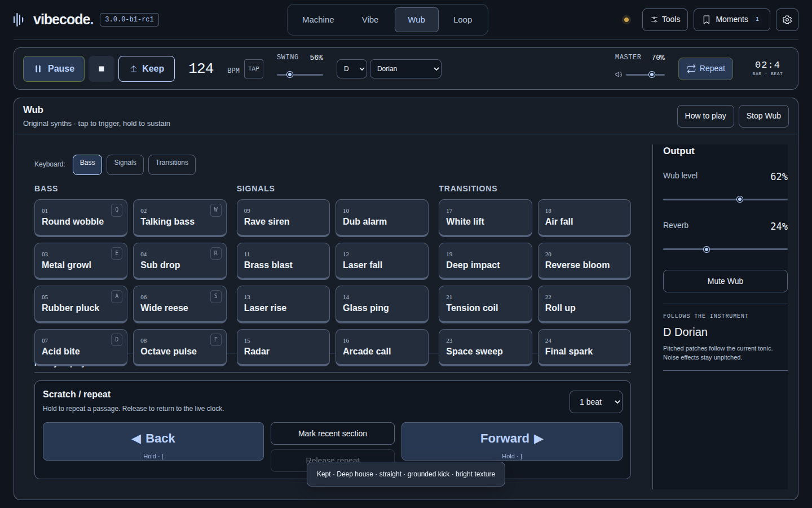Trigger the Rubber pluck pad
Screen dimensions: 812x508
pos(81,304)
